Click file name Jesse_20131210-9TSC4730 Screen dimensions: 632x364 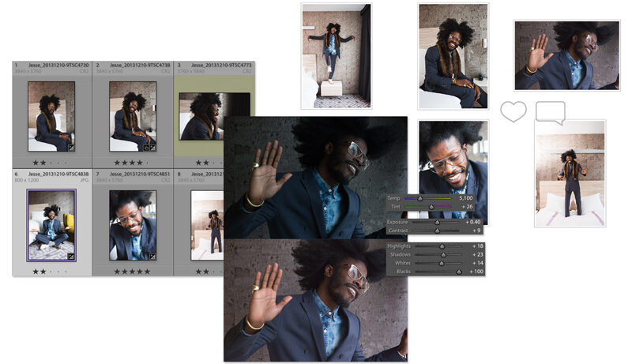tap(58, 65)
